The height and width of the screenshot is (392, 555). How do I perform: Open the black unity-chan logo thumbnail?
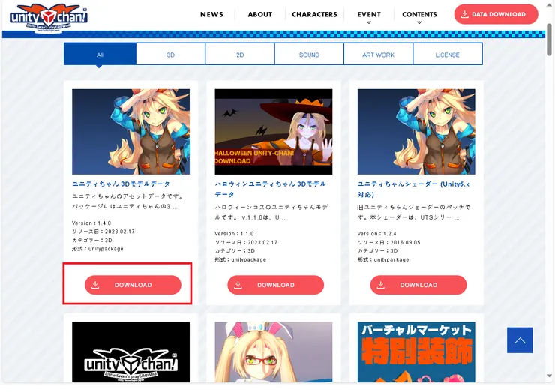131,352
